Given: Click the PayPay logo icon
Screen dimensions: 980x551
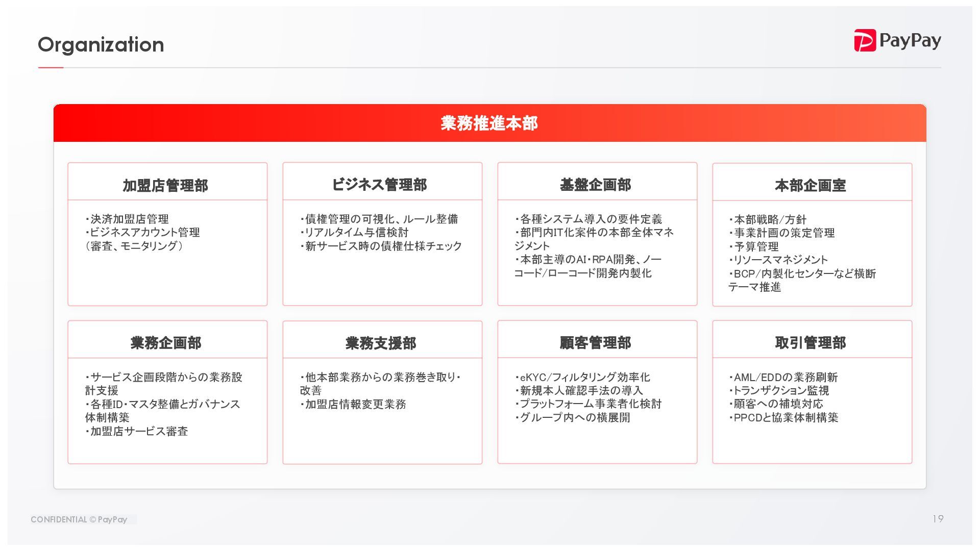Looking at the screenshot, I should click(x=865, y=40).
